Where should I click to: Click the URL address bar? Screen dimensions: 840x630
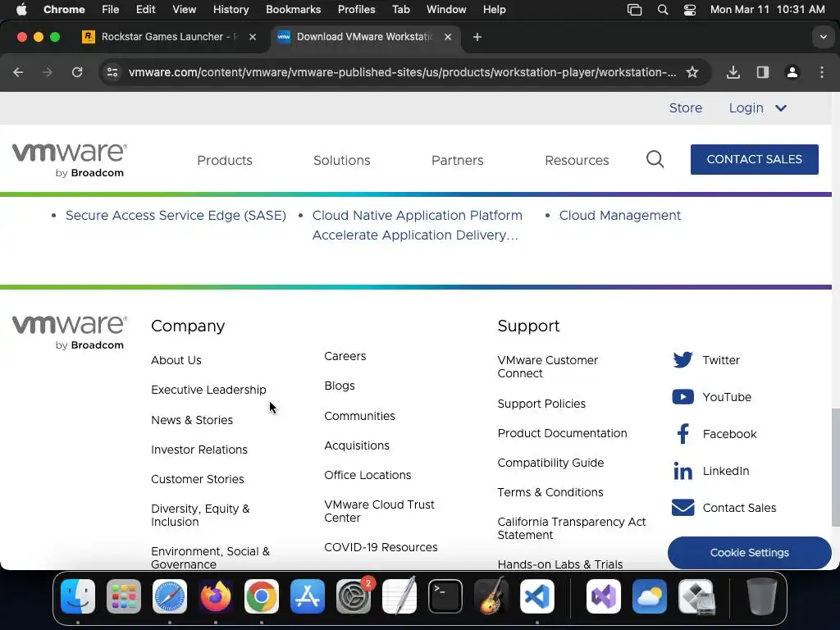click(402, 72)
